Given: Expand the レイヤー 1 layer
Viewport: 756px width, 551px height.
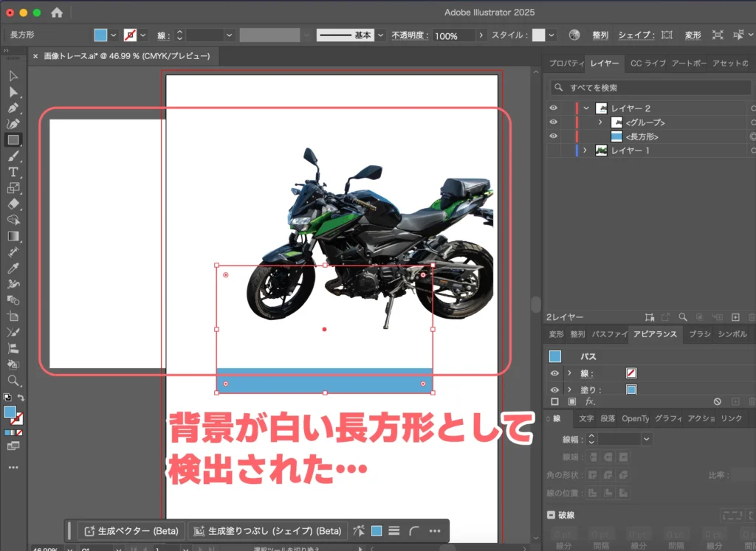Looking at the screenshot, I should pyautogui.click(x=585, y=150).
